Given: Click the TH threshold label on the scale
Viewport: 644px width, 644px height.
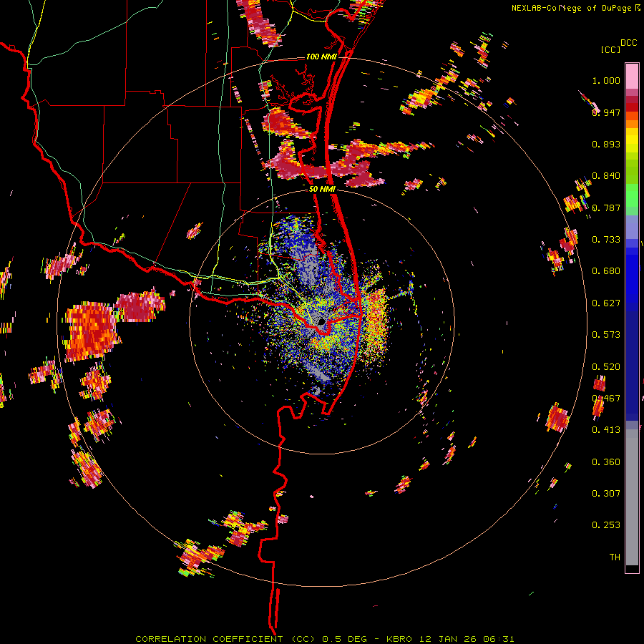Looking at the screenshot, I should [615, 557].
